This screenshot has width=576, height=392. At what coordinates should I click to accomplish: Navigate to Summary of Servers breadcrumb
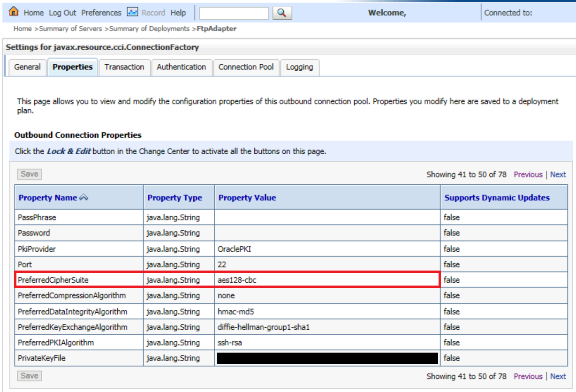[70, 29]
